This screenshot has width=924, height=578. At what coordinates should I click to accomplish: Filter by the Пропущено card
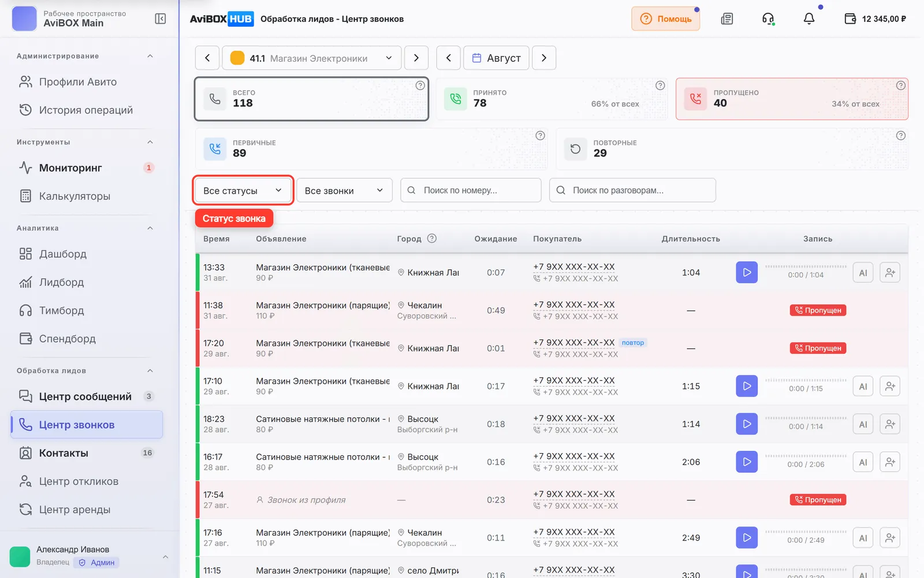792,99
